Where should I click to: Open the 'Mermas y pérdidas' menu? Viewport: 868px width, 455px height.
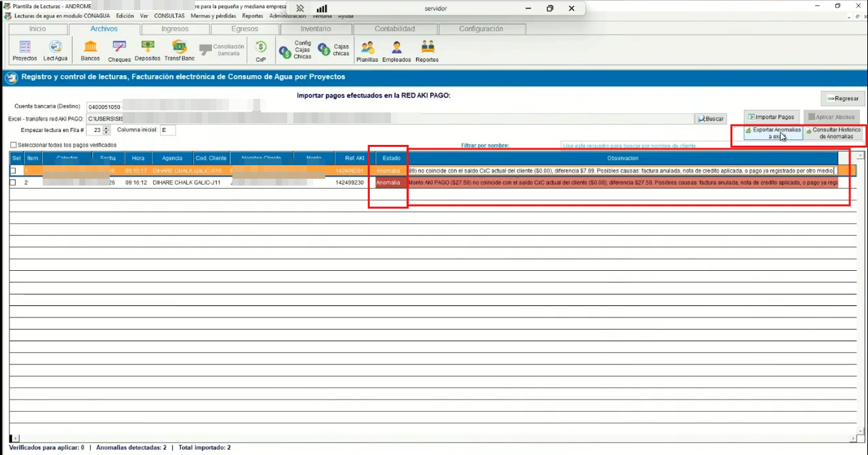pyautogui.click(x=214, y=16)
